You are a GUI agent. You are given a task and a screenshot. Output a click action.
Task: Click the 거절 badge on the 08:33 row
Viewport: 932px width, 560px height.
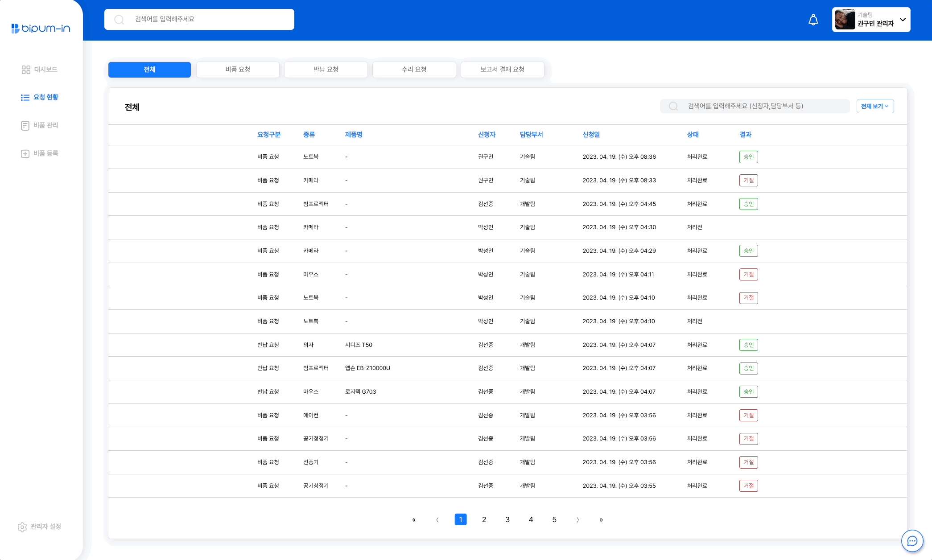pos(749,181)
